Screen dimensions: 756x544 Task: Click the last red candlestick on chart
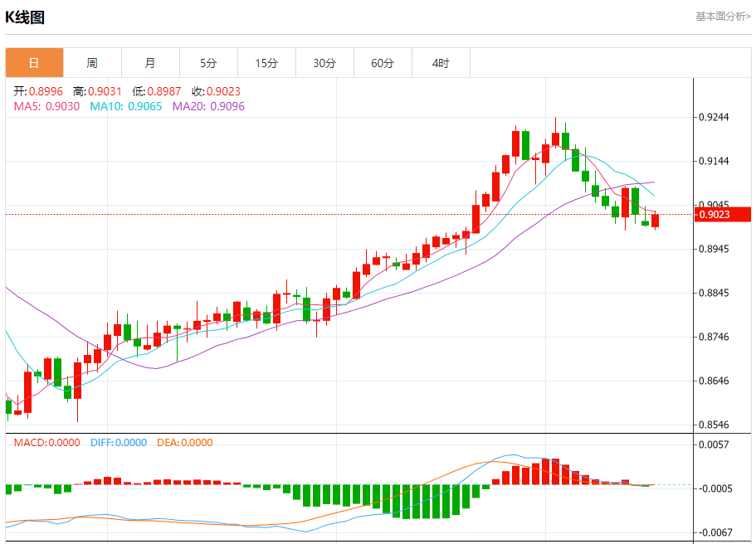pyautogui.click(x=656, y=221)
